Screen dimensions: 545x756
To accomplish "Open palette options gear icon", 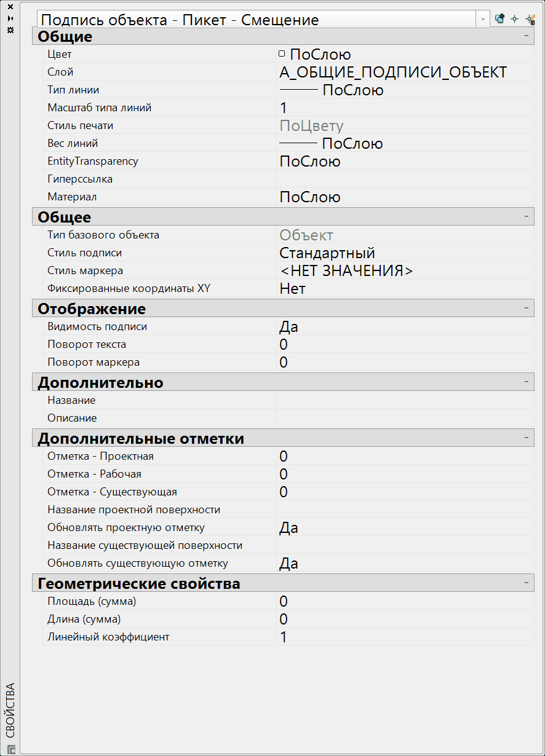I will coord(10,30).
